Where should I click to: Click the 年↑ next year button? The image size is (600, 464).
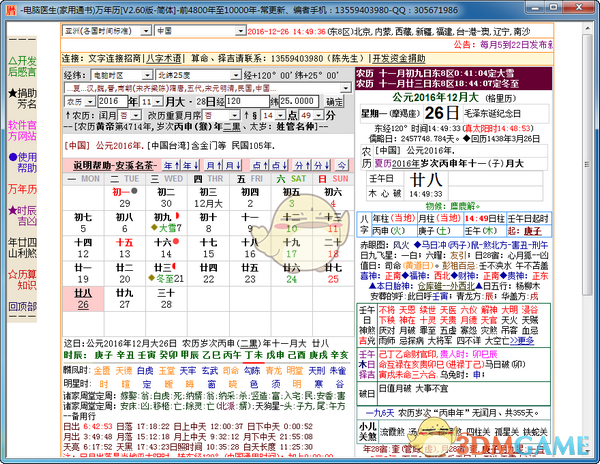tap(172, 165)
